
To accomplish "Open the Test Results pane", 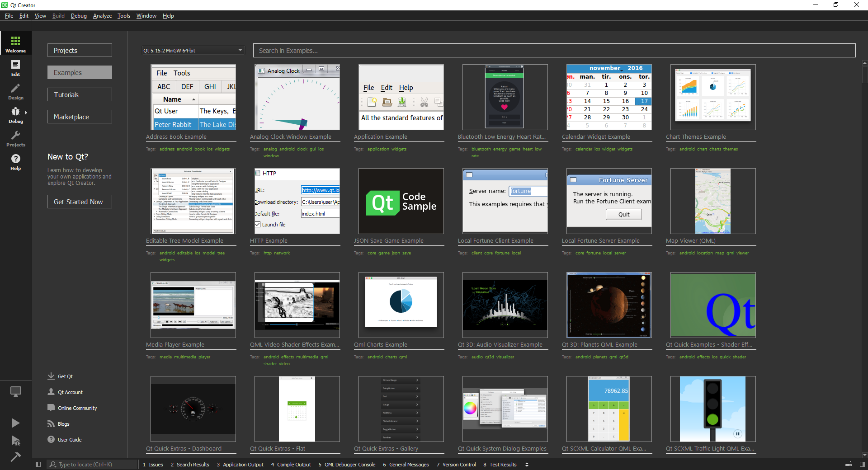I will [x=500, y=464].
